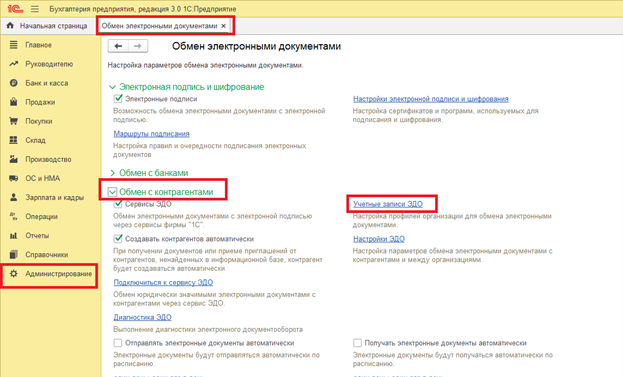Open the Банк и касса section

tap(47, 83)
